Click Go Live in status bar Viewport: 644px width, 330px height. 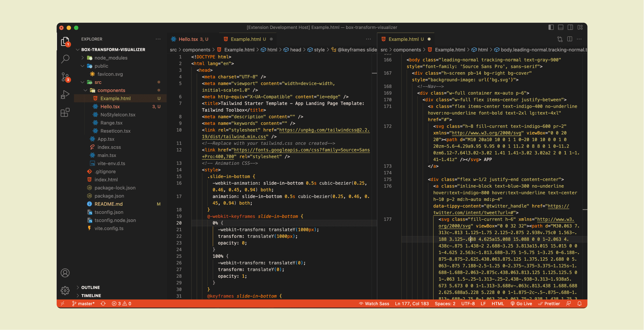pos(521,304)
